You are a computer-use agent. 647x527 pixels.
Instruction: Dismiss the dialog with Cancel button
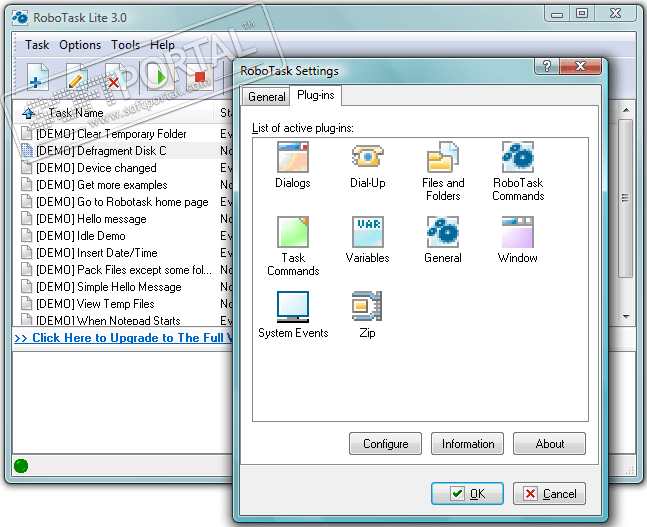[x=549, y=494]
